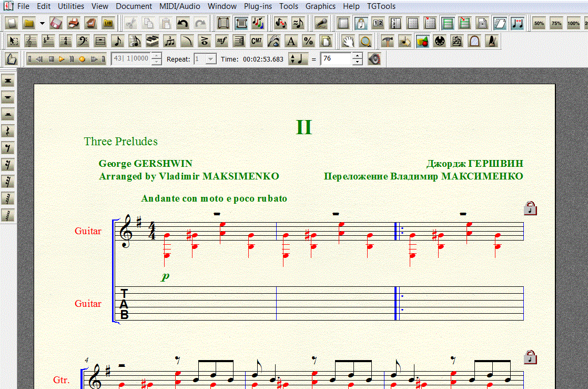The height and width of the screenshot is (389, 588).
Task: Choose the Key Signature tool
Action: point(48,41)
